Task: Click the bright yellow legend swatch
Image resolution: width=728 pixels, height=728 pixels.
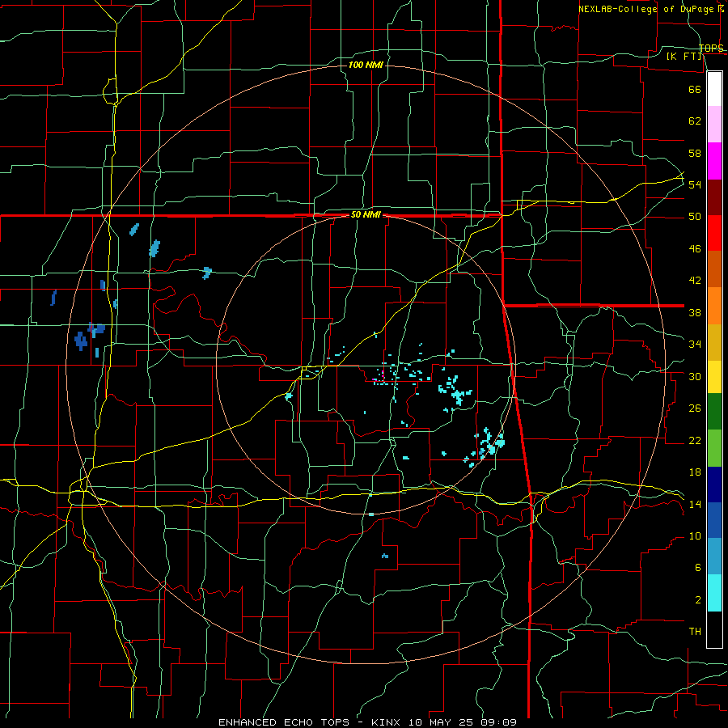Action: point(714,377)
